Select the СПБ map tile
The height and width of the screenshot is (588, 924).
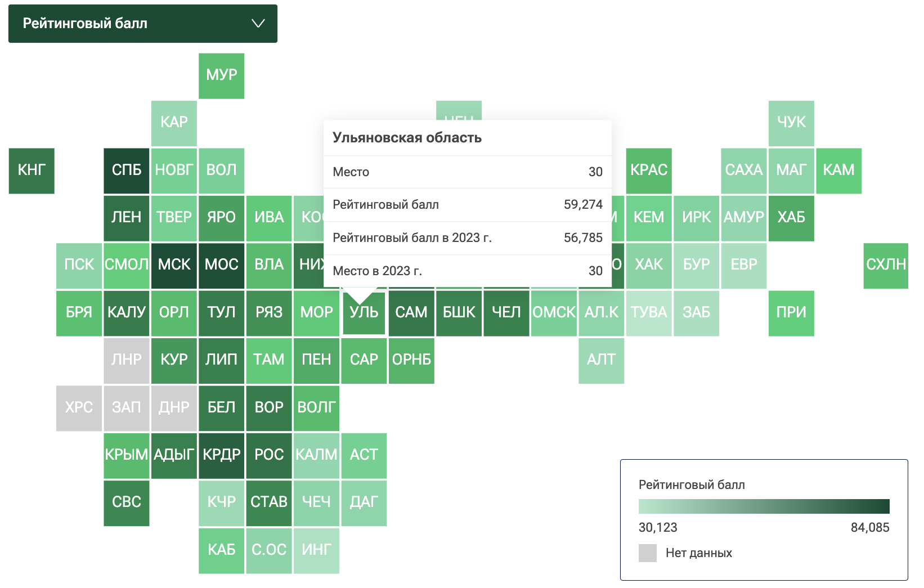tap(127, 171)
